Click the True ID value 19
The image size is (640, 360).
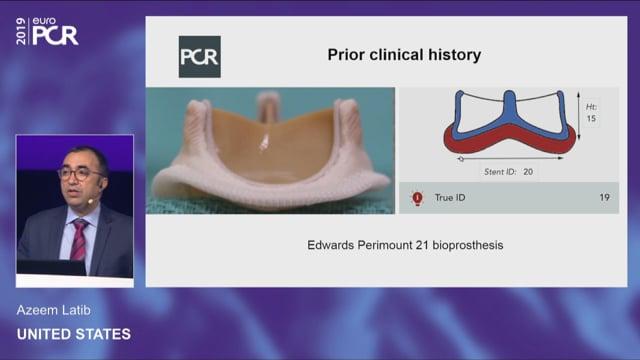[x=604, y=198]
